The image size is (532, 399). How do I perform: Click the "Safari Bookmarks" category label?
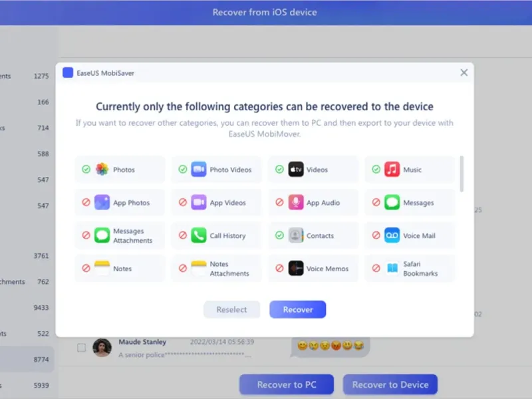[420, 269]
